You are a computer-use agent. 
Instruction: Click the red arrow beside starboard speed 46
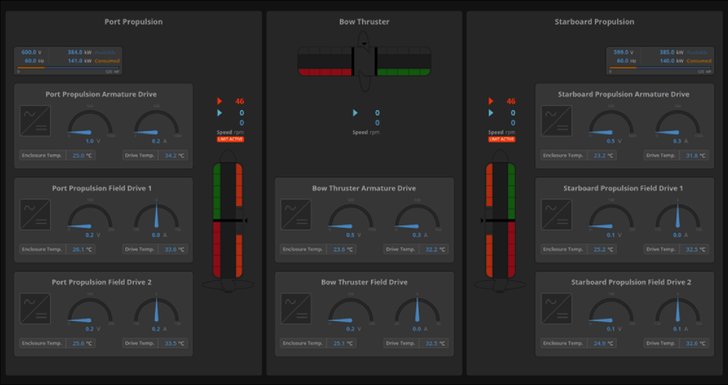pos(491,101)
